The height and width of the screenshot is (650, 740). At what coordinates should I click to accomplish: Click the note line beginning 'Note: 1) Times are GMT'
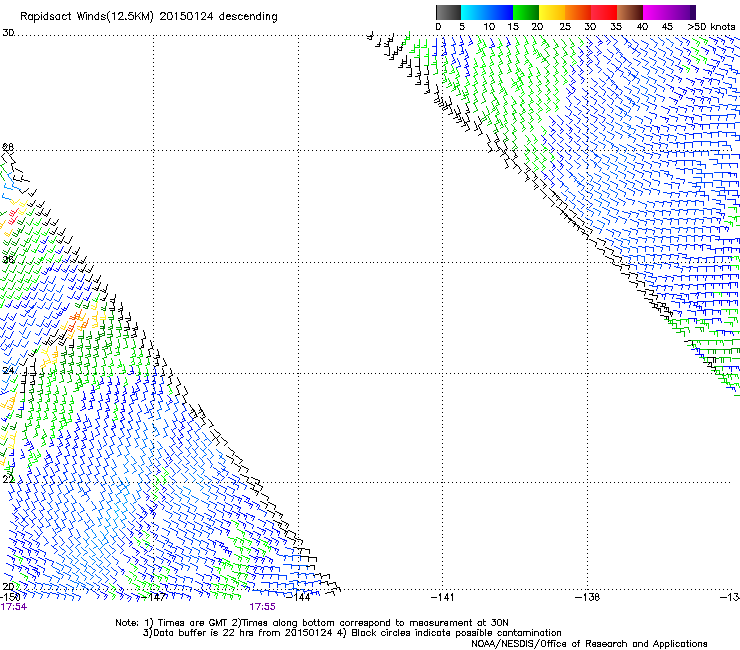312,623
